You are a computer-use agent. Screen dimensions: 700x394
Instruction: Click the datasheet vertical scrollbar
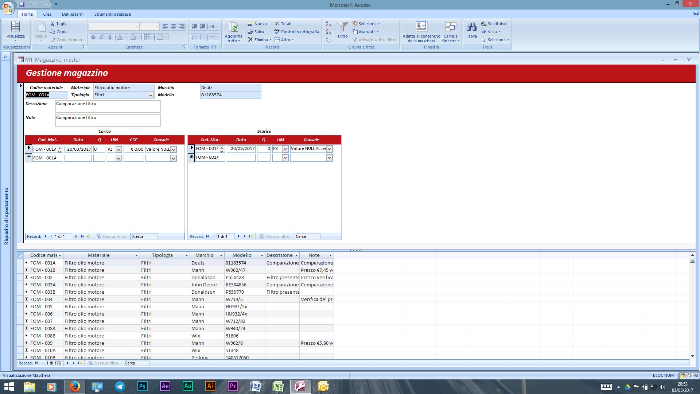coord(692,306)
